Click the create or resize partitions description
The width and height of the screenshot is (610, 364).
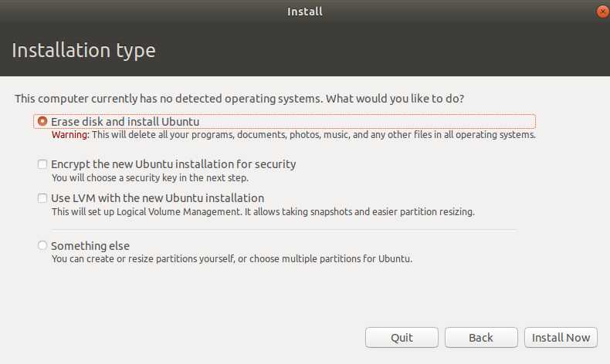[232, 259]
